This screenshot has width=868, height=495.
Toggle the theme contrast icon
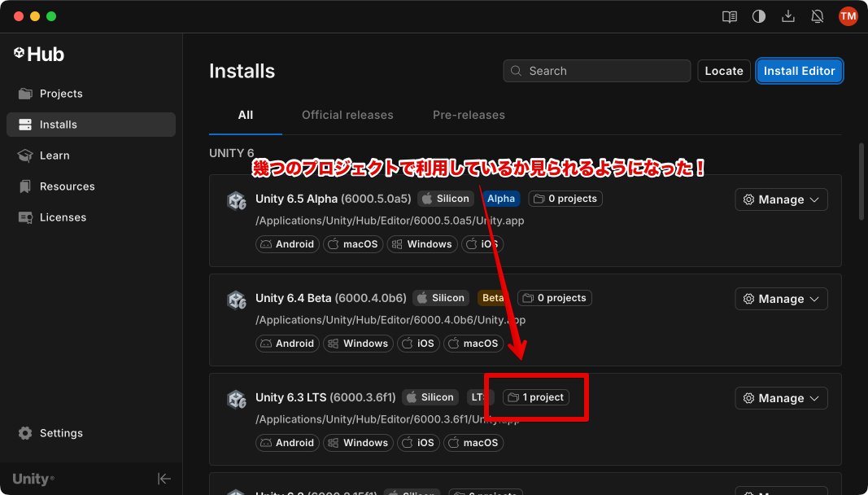click(x=758, y=15)
